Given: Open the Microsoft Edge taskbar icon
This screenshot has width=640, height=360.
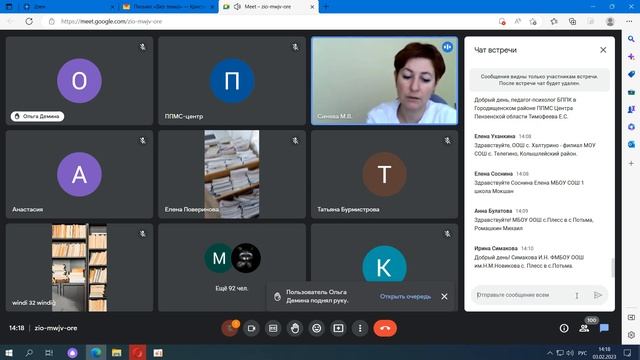Looking at the screenshot, I should pyautogui.click(x=96, y=353).
